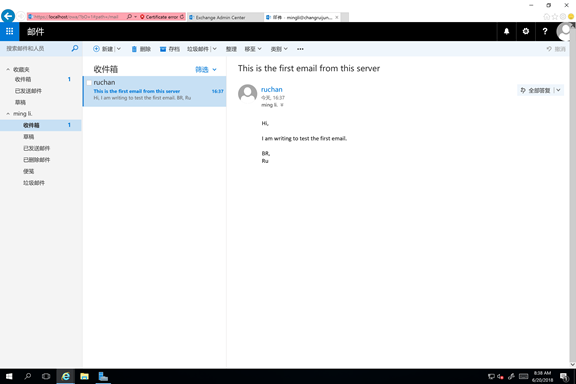Open the Office app launcher grid
This screenshot has height=384, width=576.
click(x=10, y=31)
